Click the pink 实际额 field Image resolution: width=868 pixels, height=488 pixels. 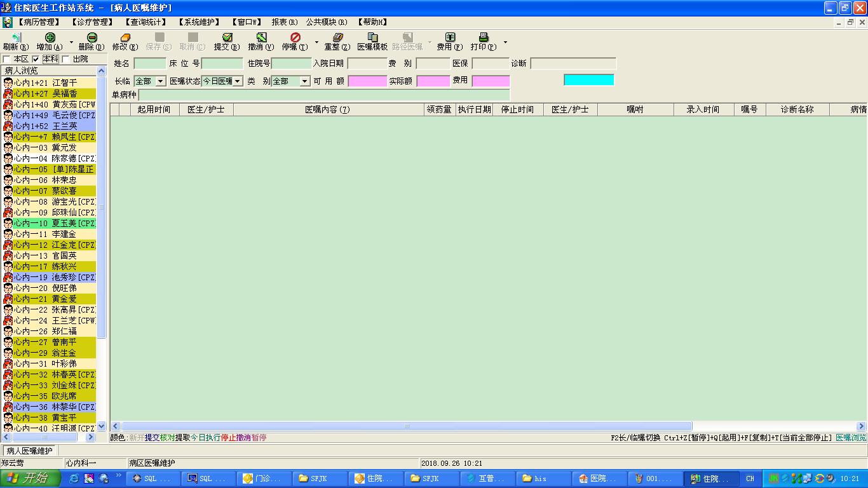pos(433,81)
